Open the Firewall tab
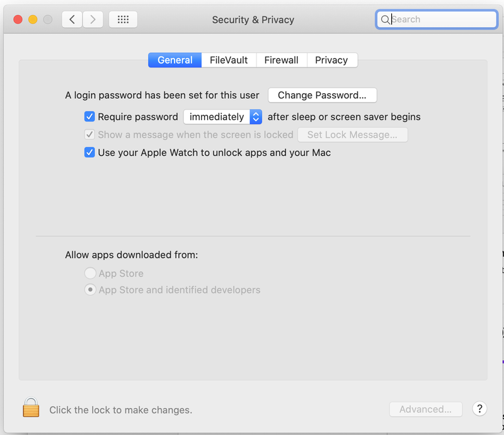The height and width of the screenshot is (435, 504). (x=281, y=60)
